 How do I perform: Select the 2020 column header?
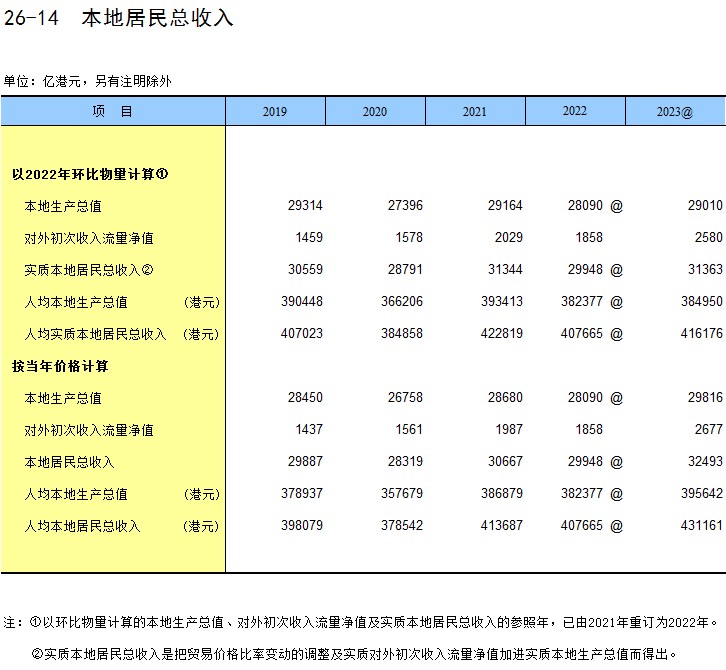tap(375, 112)
